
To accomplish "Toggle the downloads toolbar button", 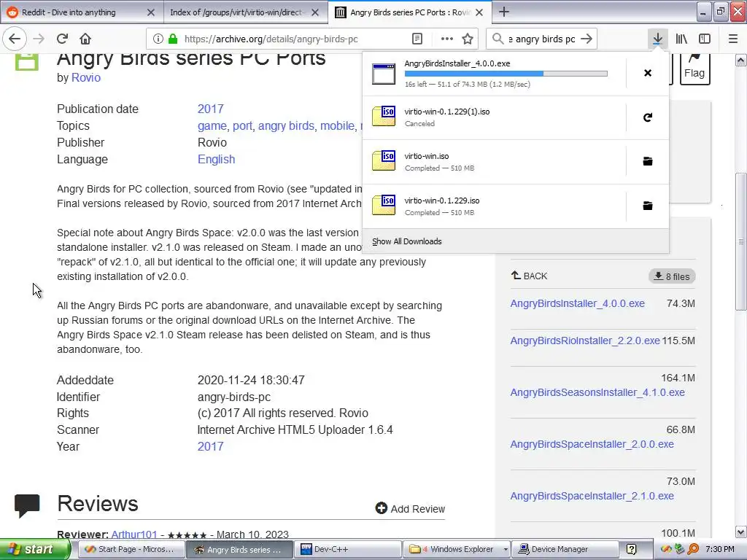I will coord(657,39).
